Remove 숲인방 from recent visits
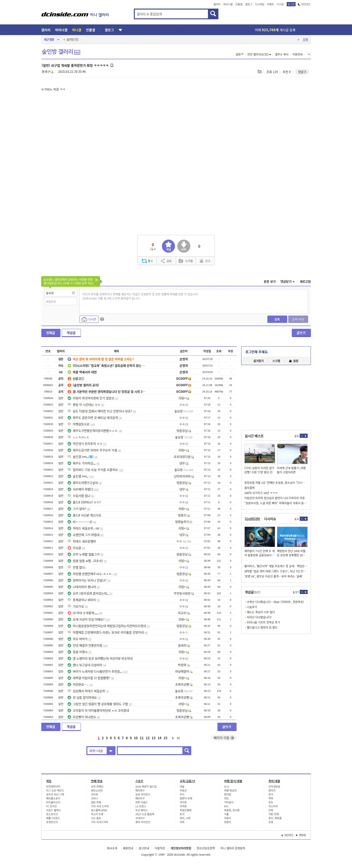 point(82,40)
